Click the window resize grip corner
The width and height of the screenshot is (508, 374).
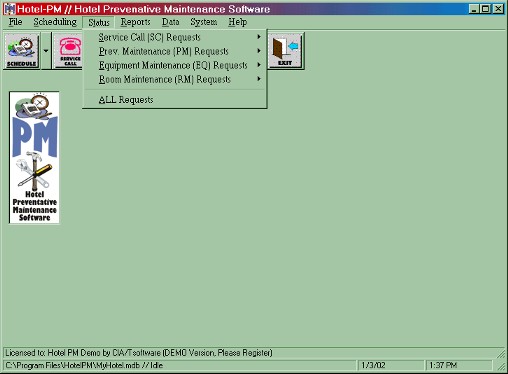click(501, 366)
